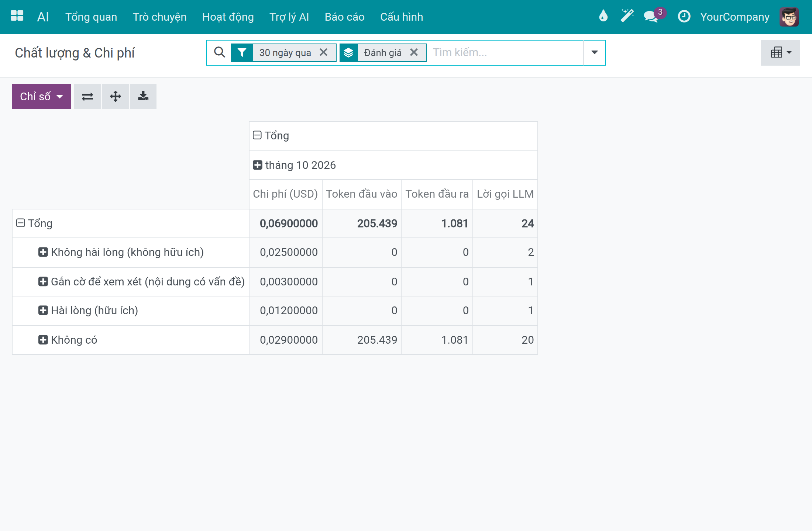
Task: Remove the '30 ngày qua' filter
Action: point(324,52)
